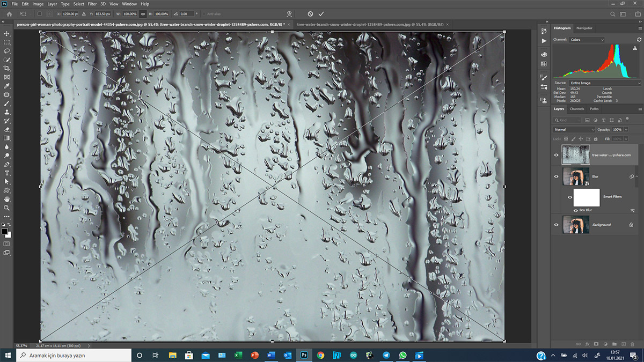Toggle Box Blur filter visibility
The width and height of the screenshot is (644, 362).
[x=576, y=210]
